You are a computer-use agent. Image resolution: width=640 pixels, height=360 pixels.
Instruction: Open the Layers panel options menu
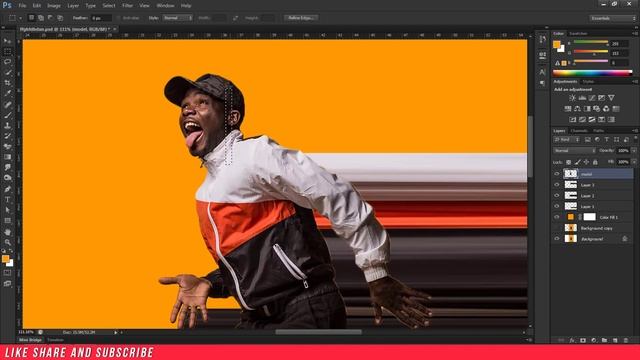pos(635,131)
